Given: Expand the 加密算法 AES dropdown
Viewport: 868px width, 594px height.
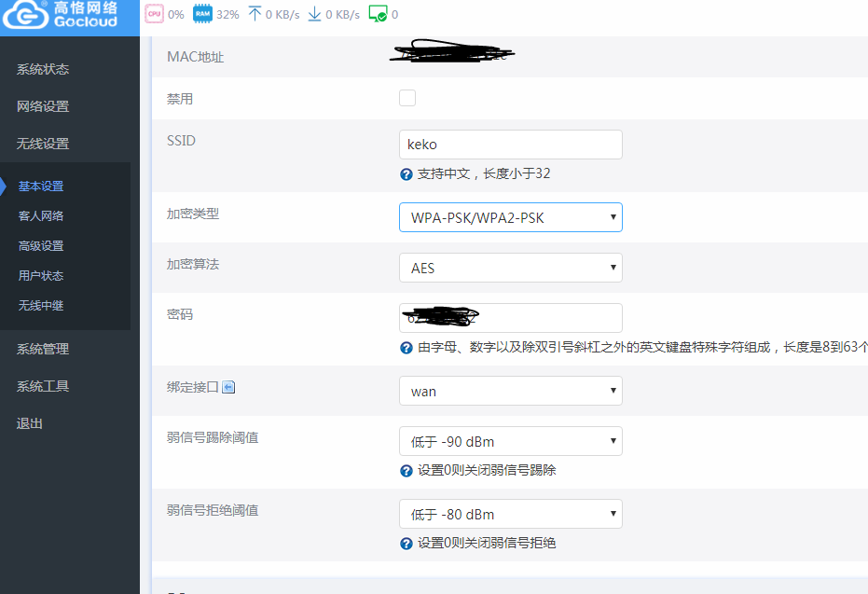Looking at the screenshot, I should pyautogui.click(x=510, y=268).
